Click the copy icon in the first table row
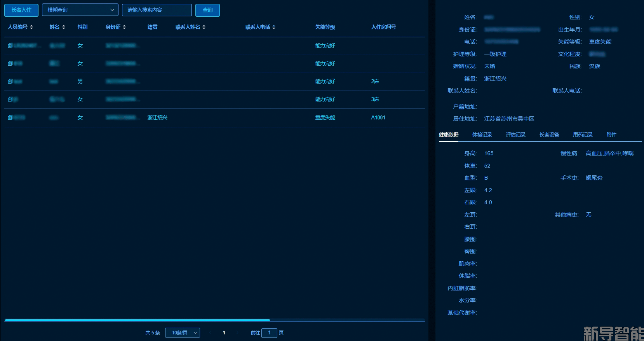The height and width of the screenshot is (341, 644). [x=10, y=46]
